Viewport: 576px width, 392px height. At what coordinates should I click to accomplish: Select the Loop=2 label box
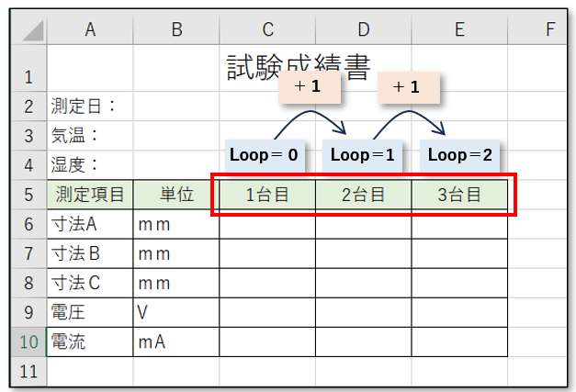459,155
